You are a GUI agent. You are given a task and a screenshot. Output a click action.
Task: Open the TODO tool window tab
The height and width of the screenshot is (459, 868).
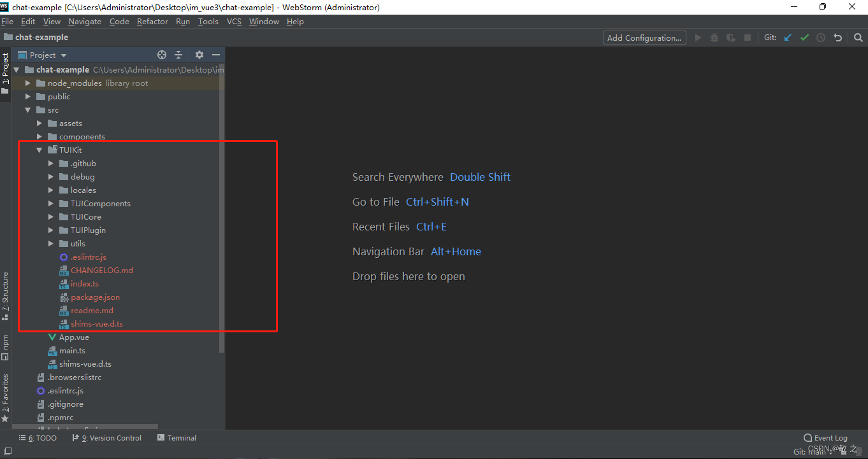coord(38,438)
